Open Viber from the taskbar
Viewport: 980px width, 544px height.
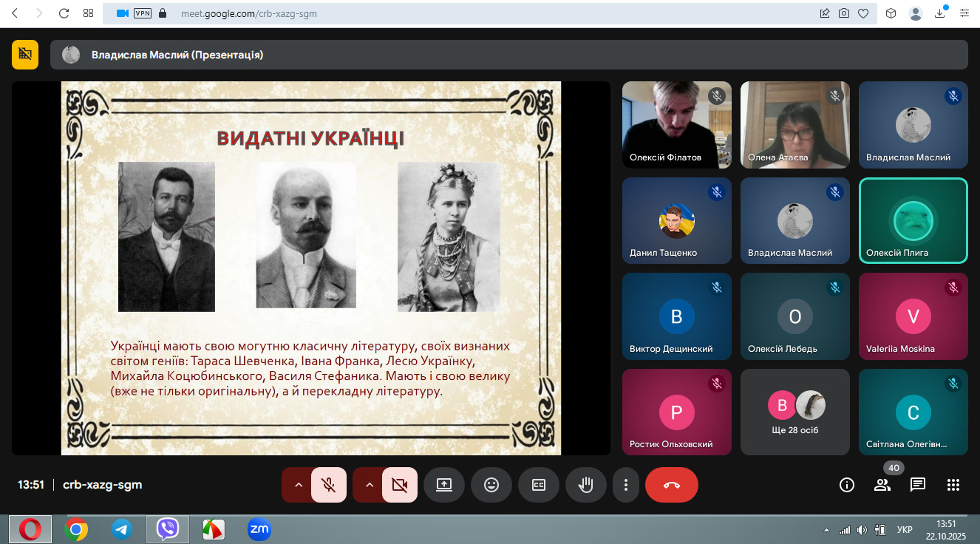pos(168,529)
